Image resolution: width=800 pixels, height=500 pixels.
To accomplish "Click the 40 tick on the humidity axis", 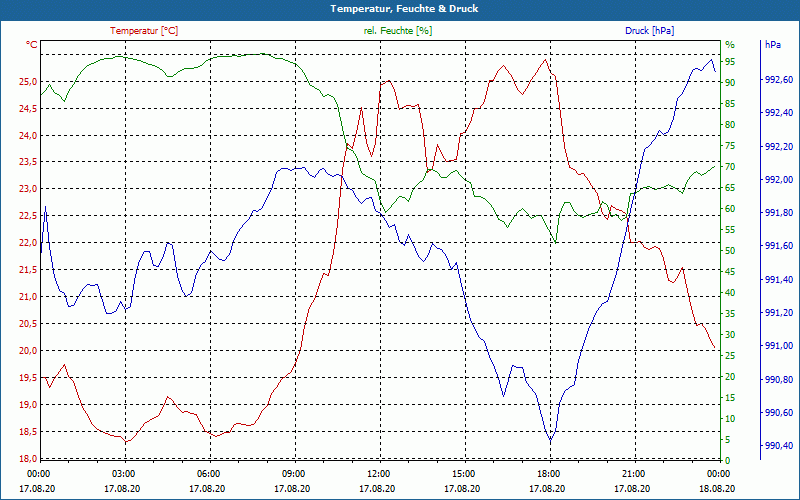I will [x=730, y=293].
